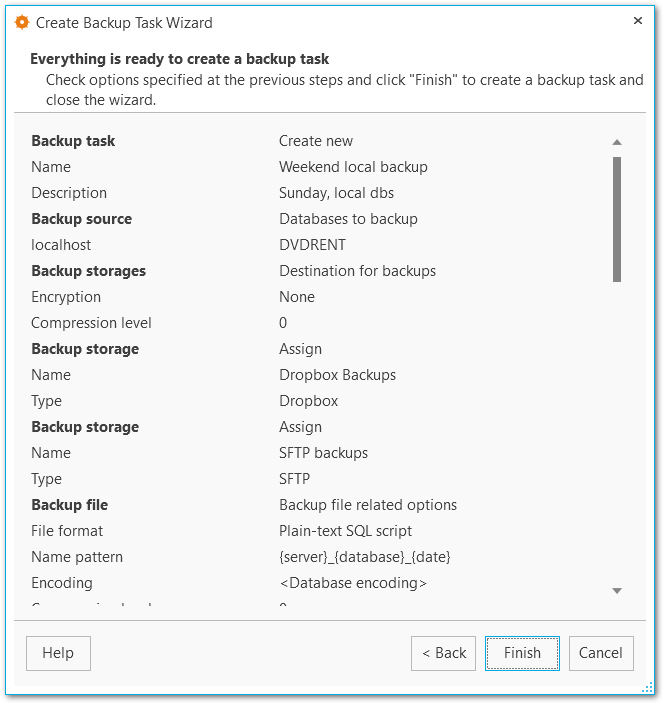Click the window resize grip corner
664x704 pixels.
click(649, 688)
